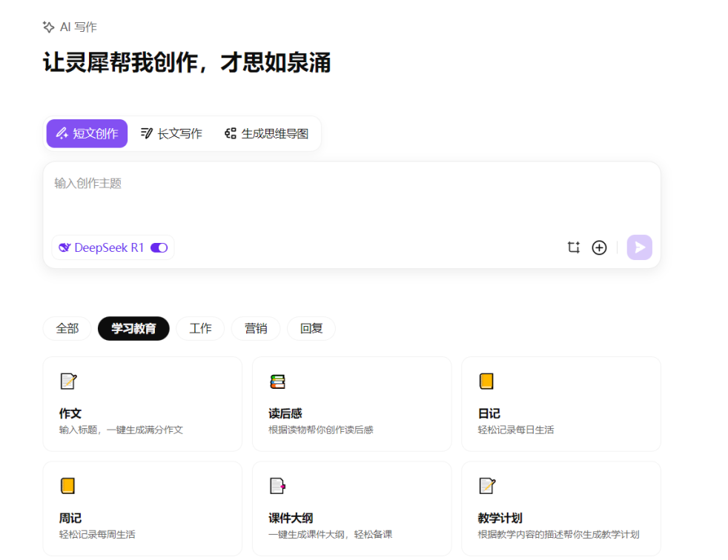Click the 作文 notepad icon
The image size is (728, 560).
pyautogui.click(x=68, y=381)
